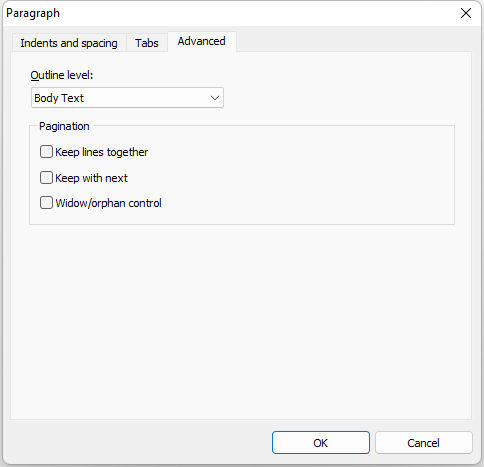Click the Keep lines together label text

(x=101, y=152)
